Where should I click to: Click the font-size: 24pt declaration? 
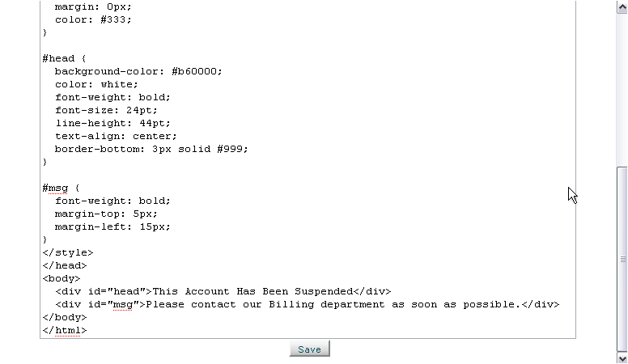point(106,110)
